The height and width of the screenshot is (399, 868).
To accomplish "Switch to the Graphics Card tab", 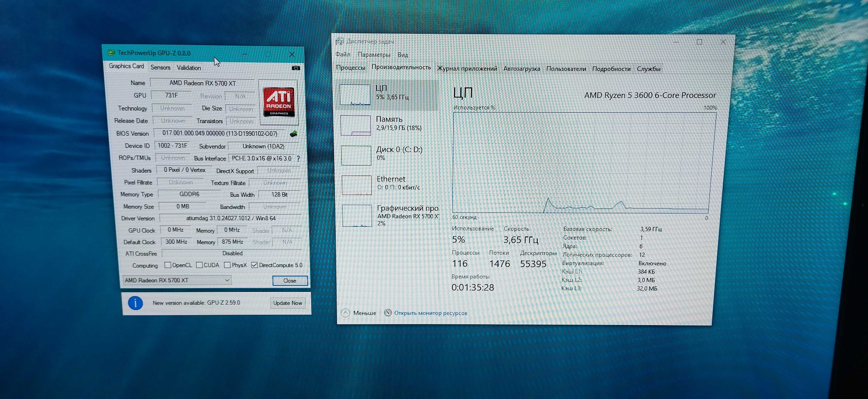I will [x=126, y=66].
